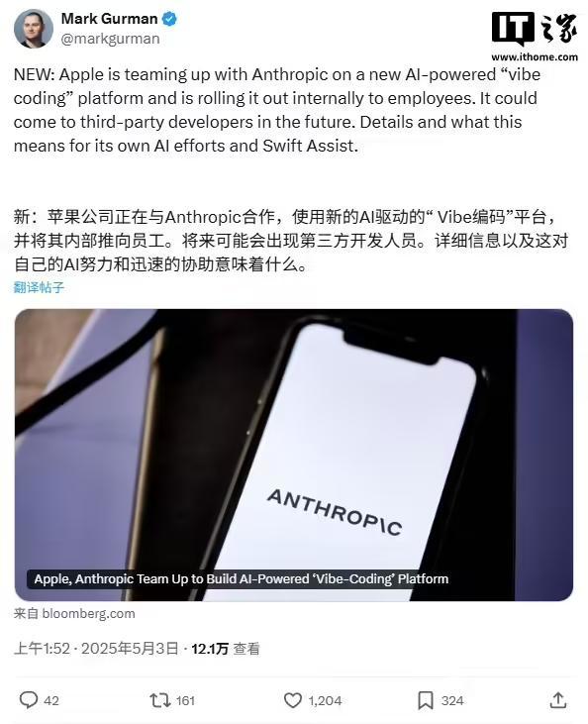The height and width of the screenshot is (724, 588).
Task: Bookmark the post with bookmark icon
Action: pos(425,700)
